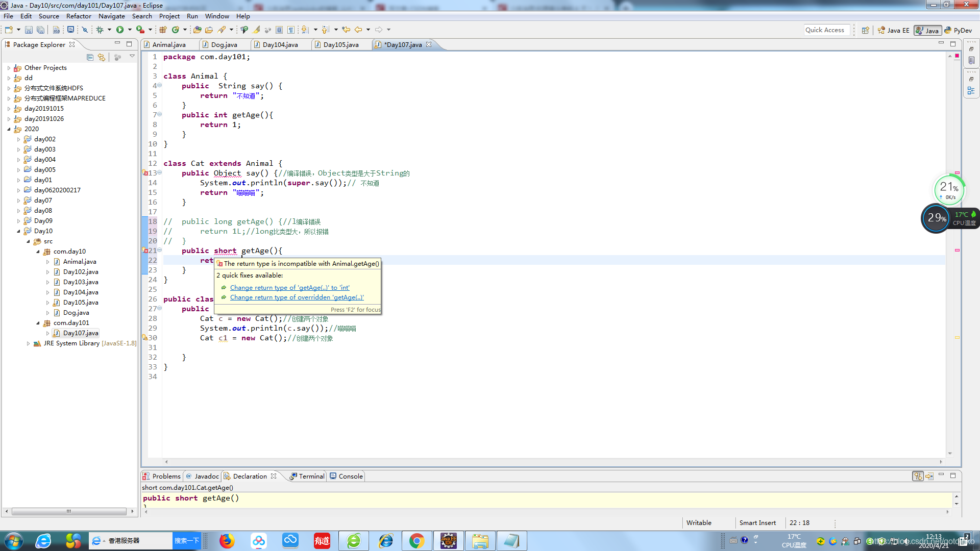Toggle Show Whitespace Characters icon
Viewport: 980px width, 551px height.
(291, 30)
